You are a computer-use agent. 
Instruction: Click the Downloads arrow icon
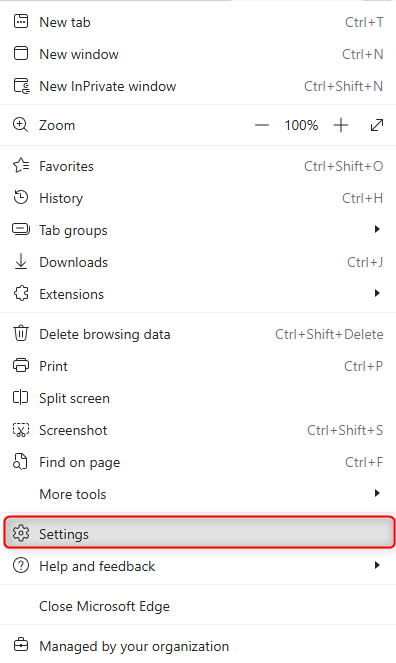21,262
